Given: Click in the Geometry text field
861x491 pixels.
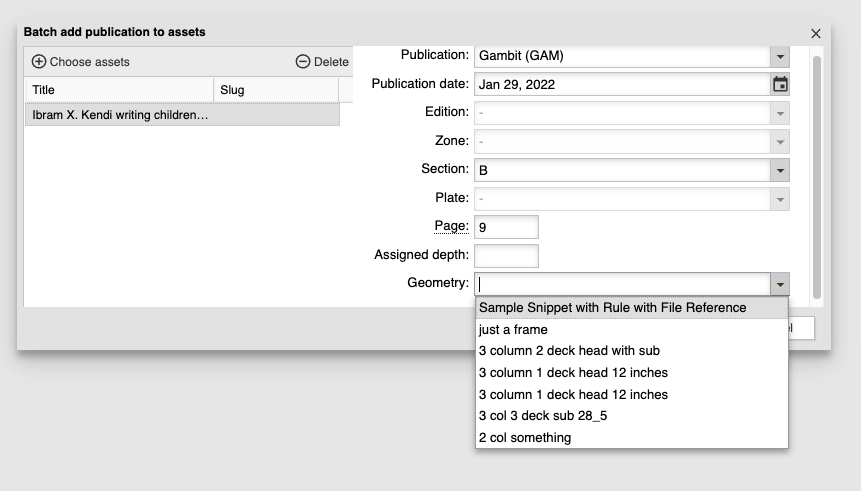Looking at the screenshot, I should 622,284.
